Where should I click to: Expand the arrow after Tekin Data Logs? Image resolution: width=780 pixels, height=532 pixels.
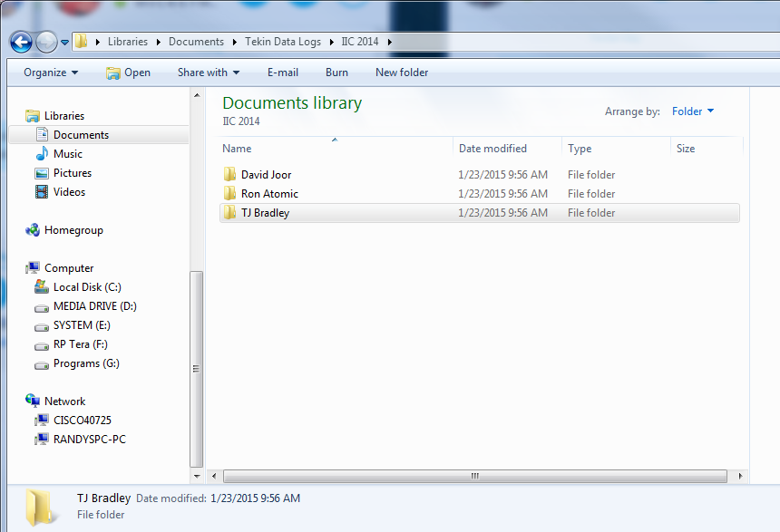(331, 43)
